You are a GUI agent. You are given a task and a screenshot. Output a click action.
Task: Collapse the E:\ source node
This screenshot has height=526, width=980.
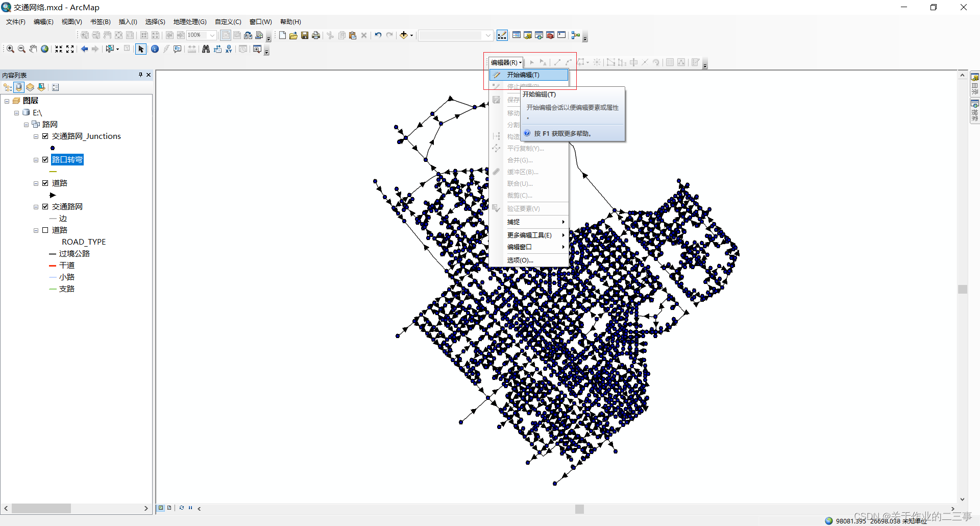point(17,113)
